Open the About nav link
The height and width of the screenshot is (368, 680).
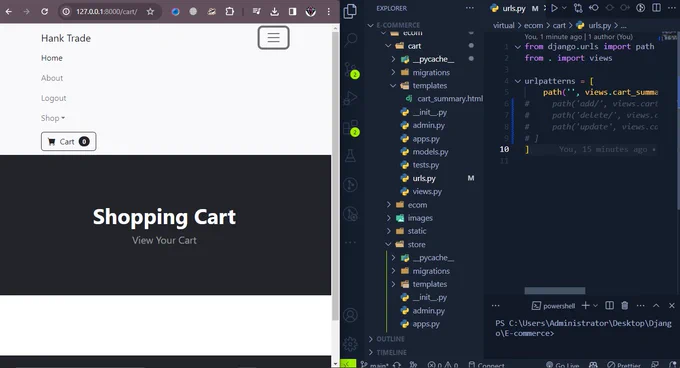point(52,78)
